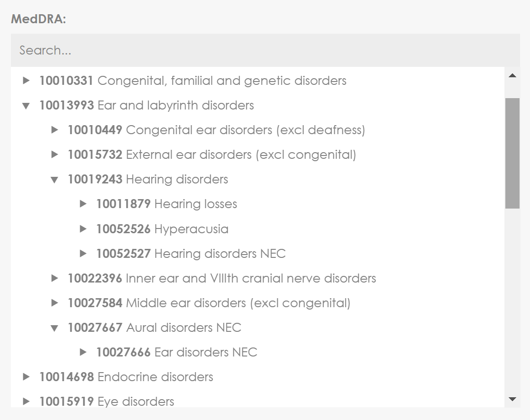
Task: Expand the Hyperacusia triangle
Action: click(83, 229)
